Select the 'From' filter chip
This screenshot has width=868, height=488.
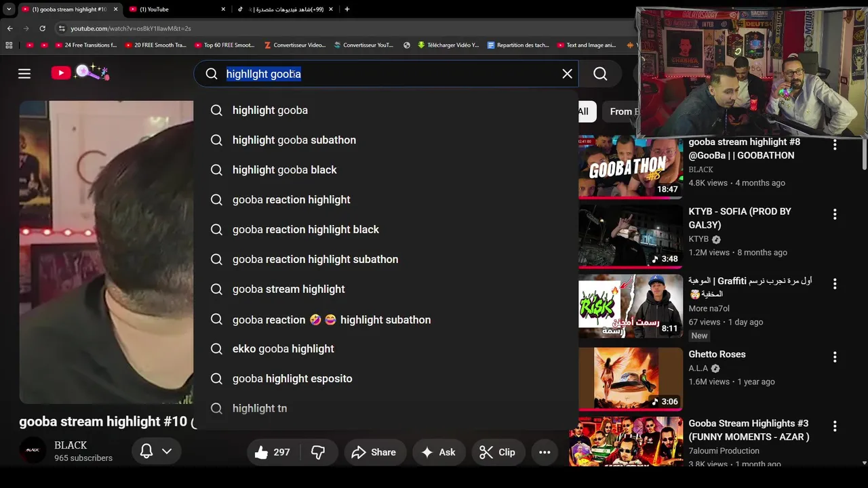(x=621, y=111)
